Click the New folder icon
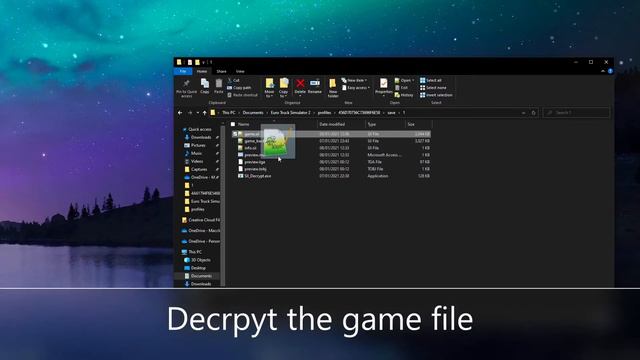Screen dimensions: 640x360 coord(333,84)
